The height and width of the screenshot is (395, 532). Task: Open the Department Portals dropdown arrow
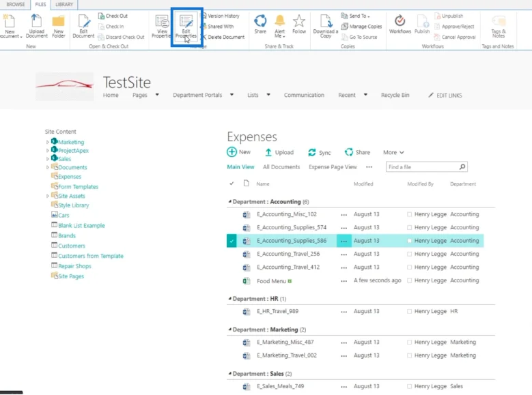click(x=232, y=95)
